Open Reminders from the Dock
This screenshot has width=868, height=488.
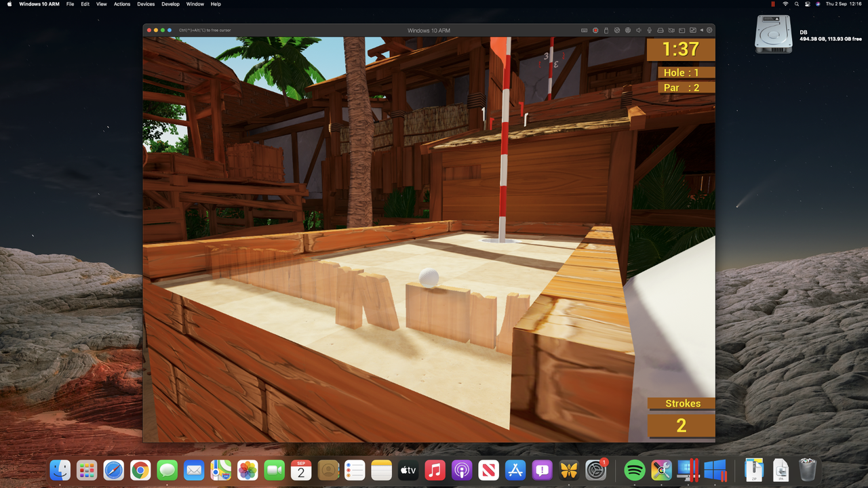355,470
